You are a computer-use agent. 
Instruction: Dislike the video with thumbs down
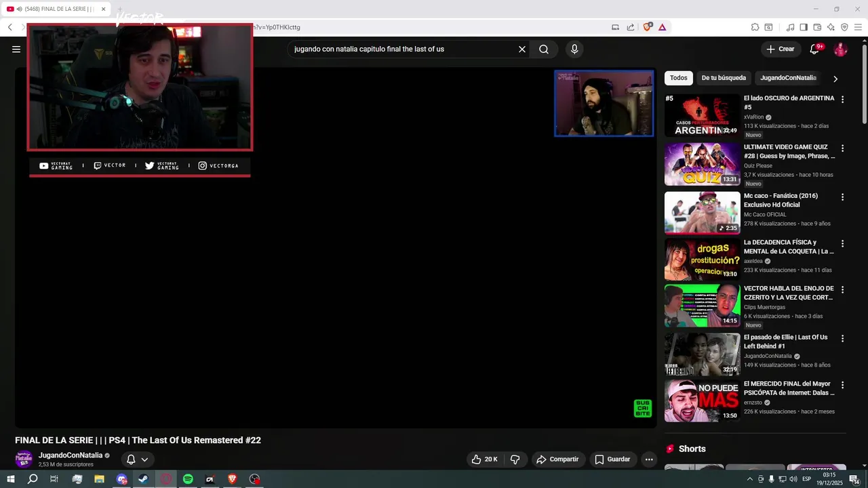tap(515, 460)
